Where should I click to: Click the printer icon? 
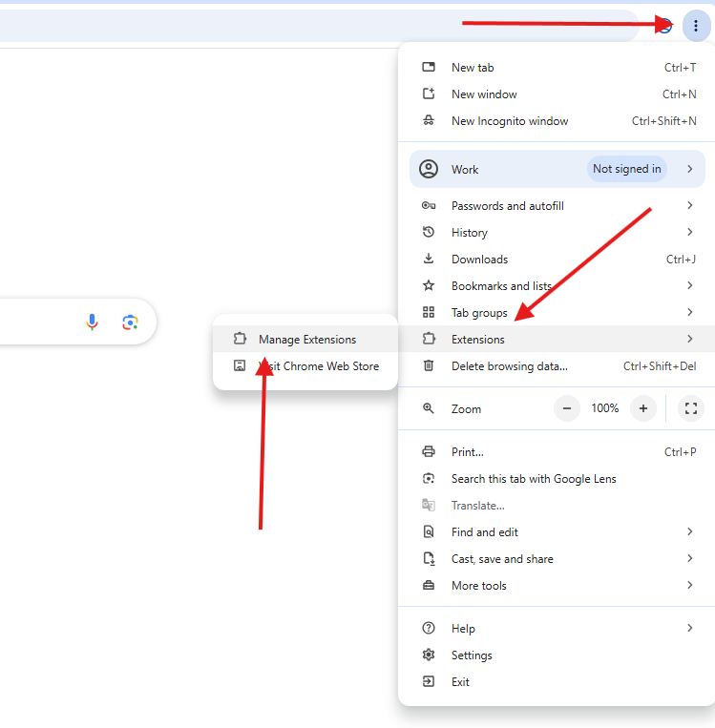(x=429, y=451)
